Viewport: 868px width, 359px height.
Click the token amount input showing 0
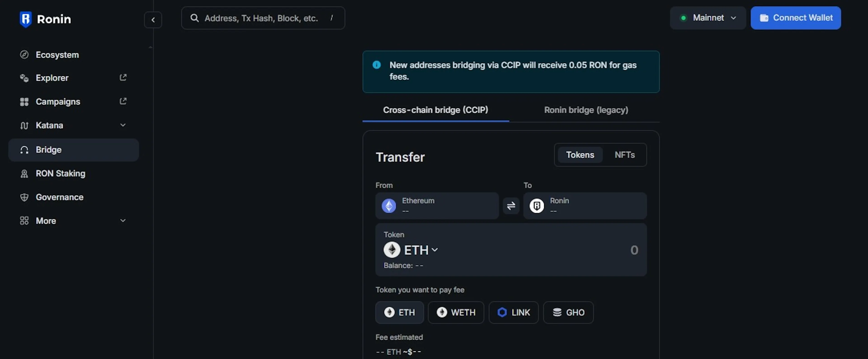tap(634, 250)
